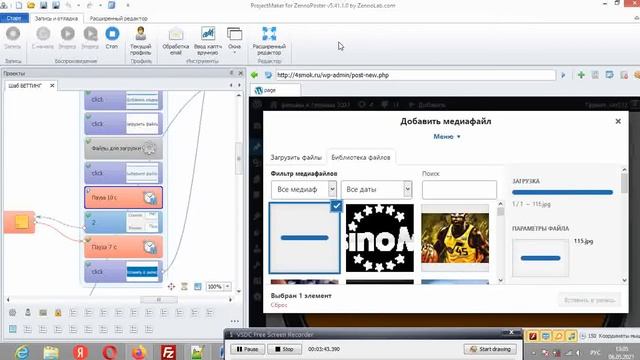
Task: Open Yandex browser from taskbar
Action: coord(80,352)
